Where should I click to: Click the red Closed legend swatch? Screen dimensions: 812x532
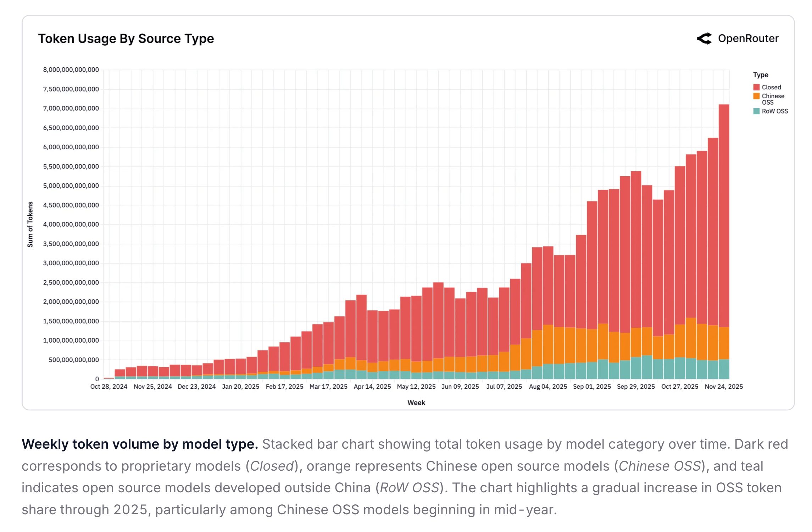[x=756, y=87]
